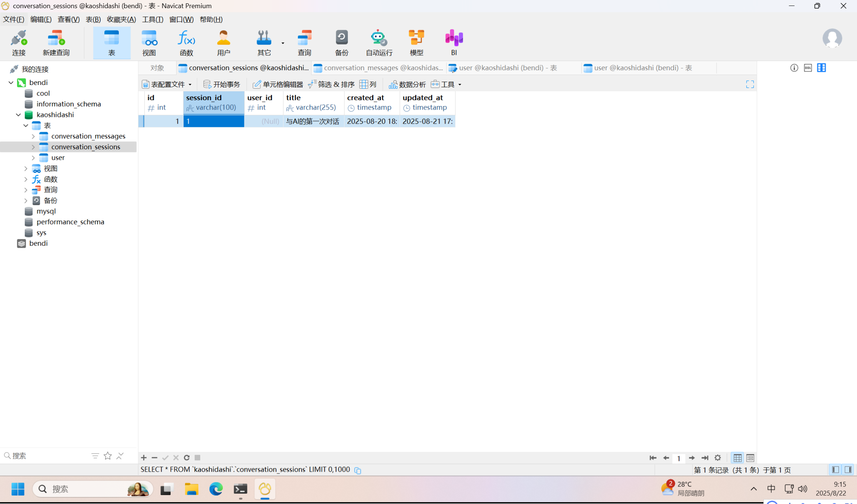Switch to the conversation_messages tab
The image size is (857, 504).
pos(379,68)
